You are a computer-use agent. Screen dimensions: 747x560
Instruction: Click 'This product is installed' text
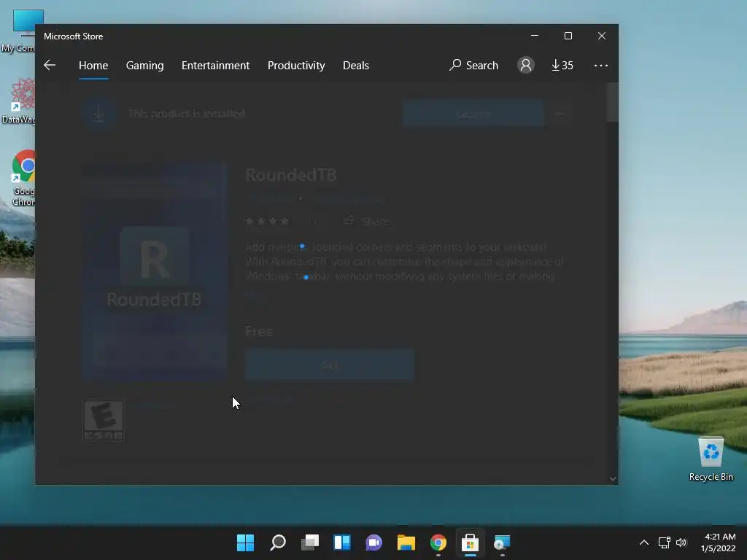tap(186, 113)
